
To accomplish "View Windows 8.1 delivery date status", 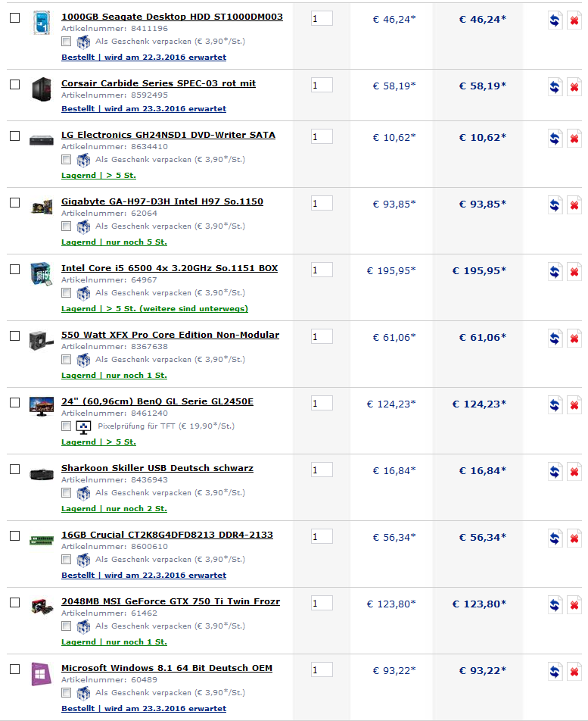I will (x=144, y=709).
